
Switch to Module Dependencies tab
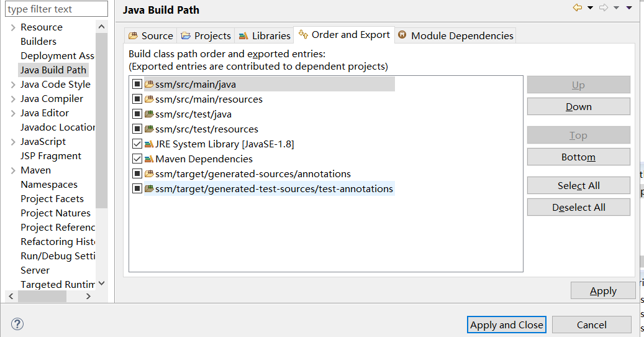(455, 36)
